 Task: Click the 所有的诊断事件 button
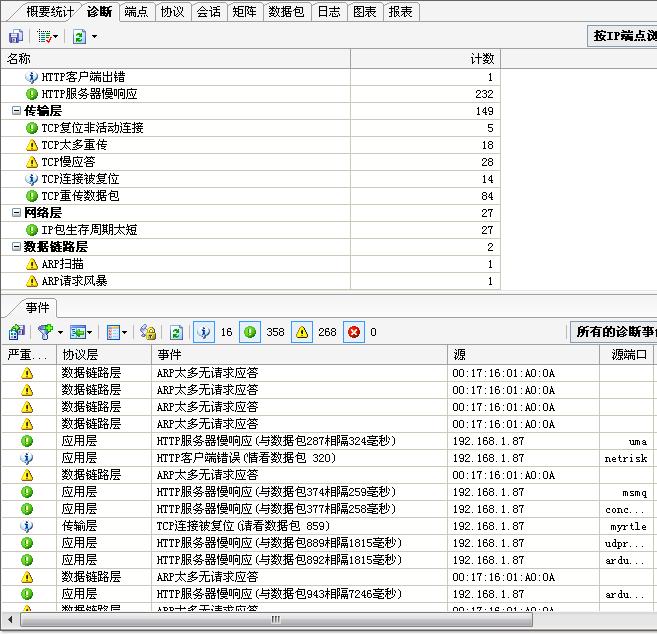click(614, 332)
